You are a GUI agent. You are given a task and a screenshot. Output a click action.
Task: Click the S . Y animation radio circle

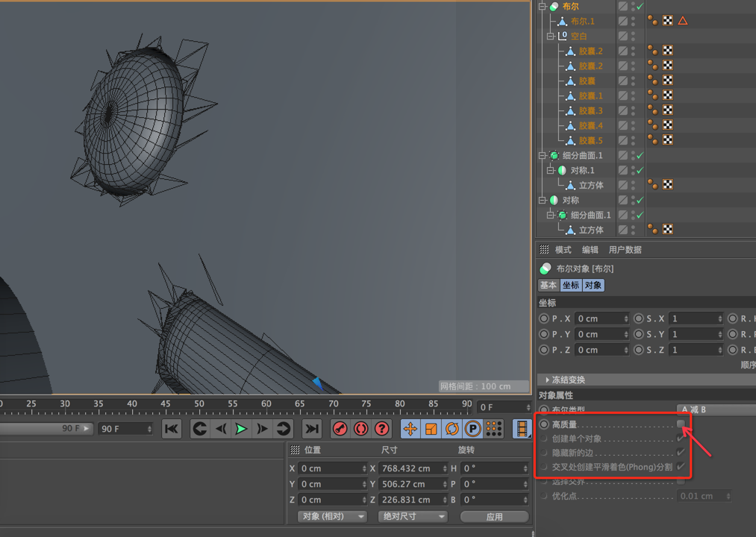tap(639, 334)
